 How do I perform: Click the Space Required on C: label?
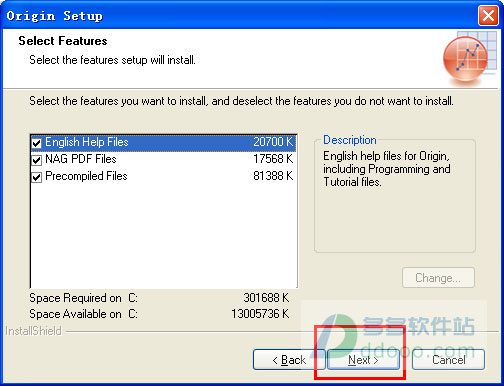point(83,298)
